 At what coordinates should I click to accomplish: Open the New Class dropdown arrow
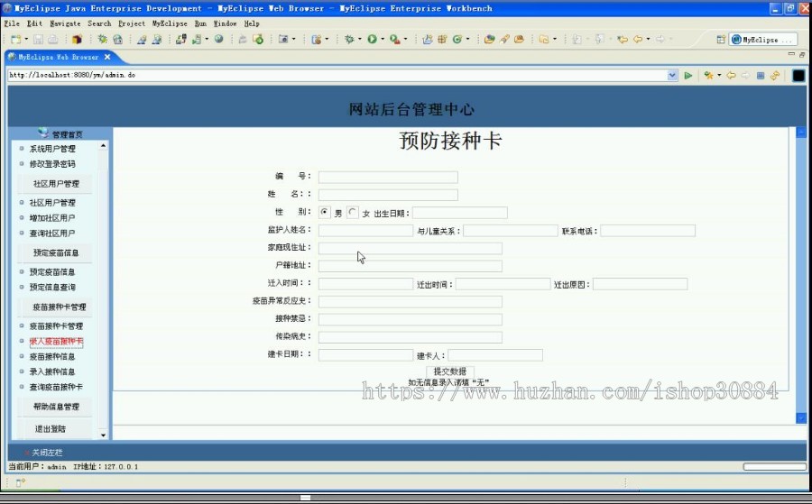tap(467, 40)
